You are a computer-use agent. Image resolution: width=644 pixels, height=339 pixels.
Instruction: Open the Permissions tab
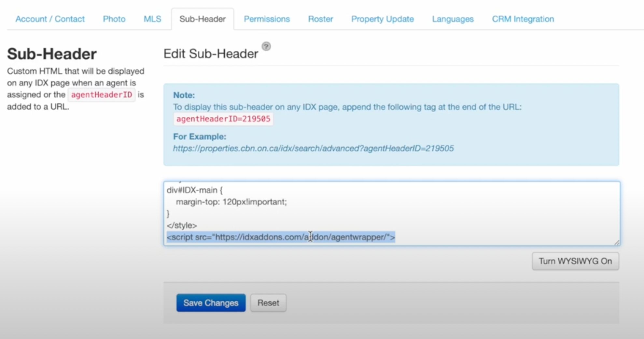(267, 19)
